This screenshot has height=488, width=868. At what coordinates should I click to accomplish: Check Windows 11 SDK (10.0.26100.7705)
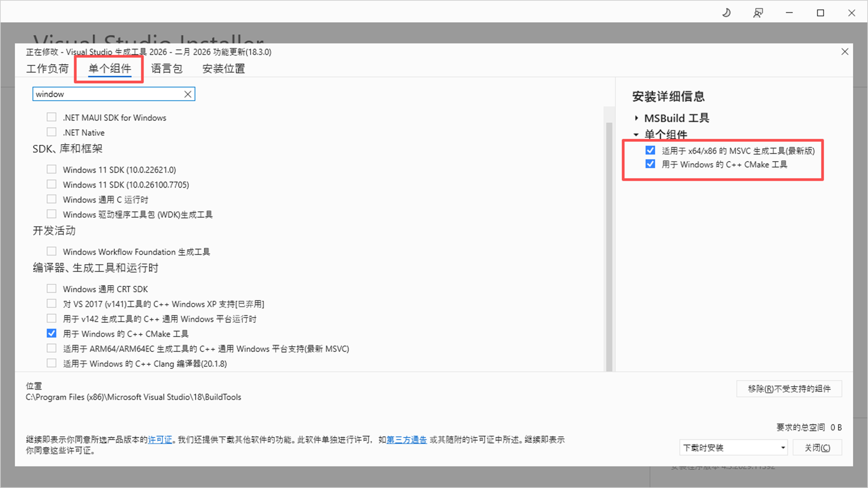(52, 184)
